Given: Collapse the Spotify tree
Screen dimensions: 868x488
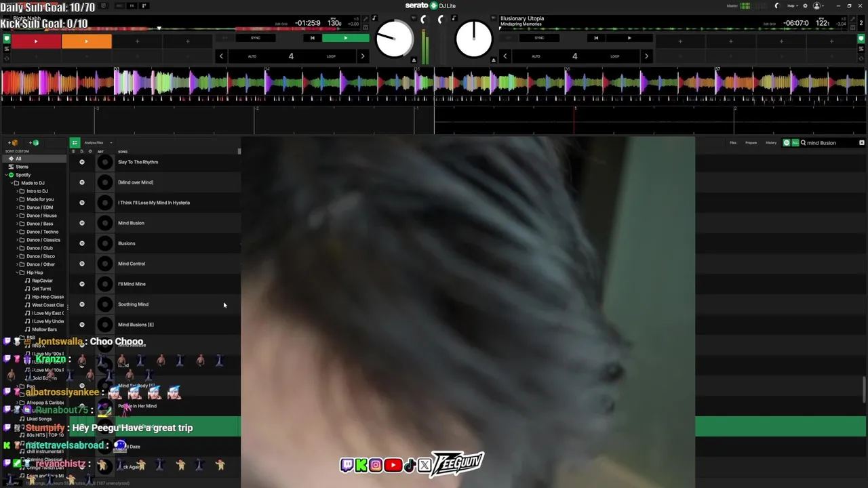Looking at the screenshot, I should (5, 175).
